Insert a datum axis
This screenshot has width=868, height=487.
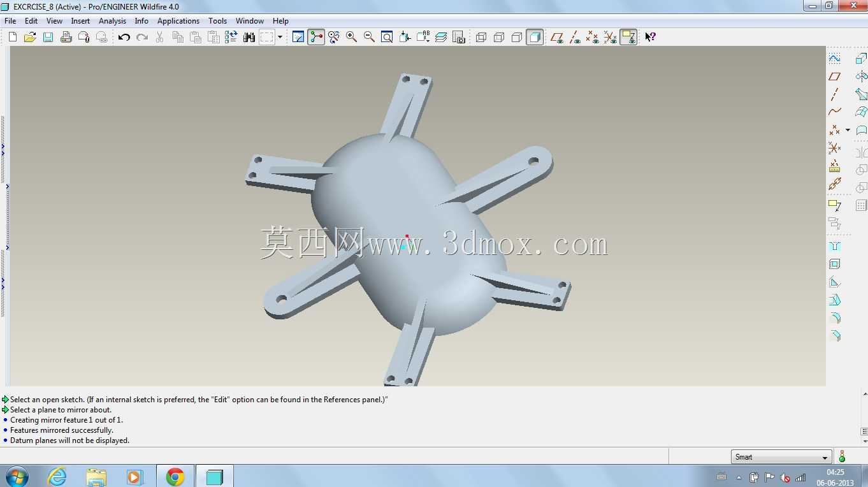click(x=834, y=94)
